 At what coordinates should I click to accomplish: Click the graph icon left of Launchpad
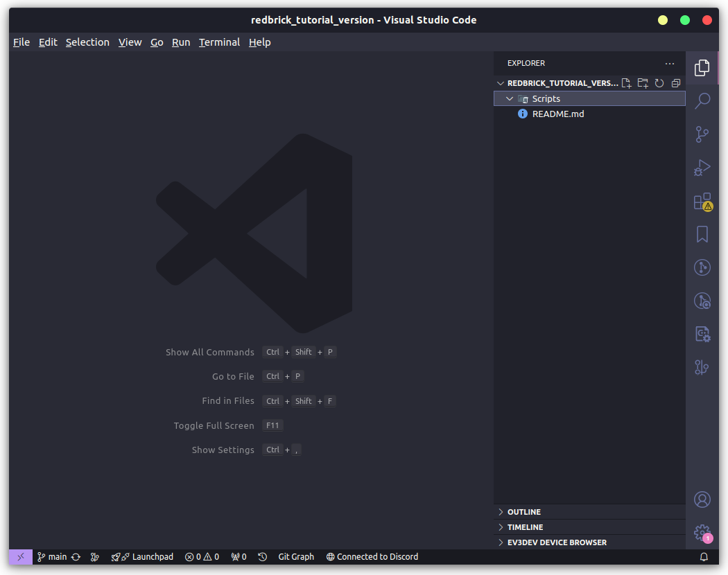tap(95, 557)
